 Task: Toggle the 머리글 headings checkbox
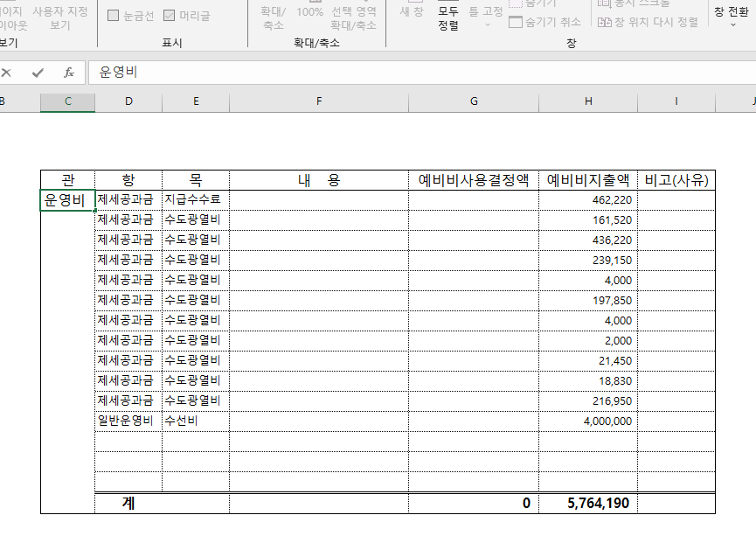[x=187, y=16]
